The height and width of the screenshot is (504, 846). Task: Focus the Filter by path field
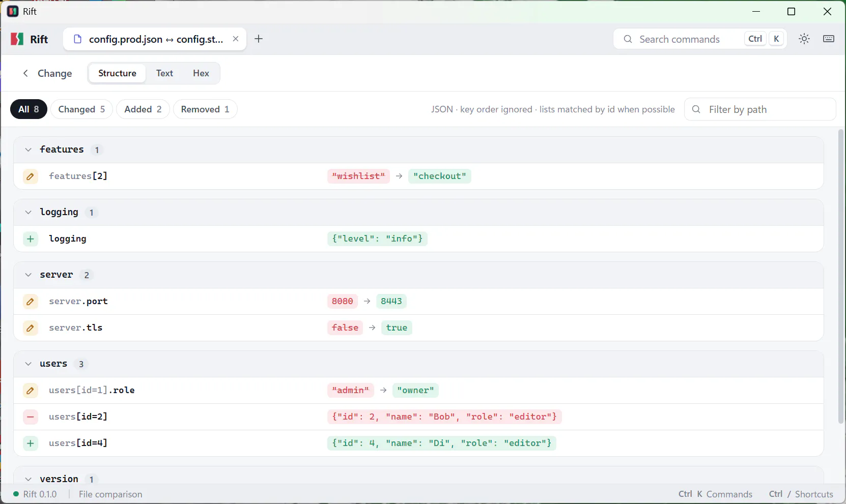click(x=760, y=109)
